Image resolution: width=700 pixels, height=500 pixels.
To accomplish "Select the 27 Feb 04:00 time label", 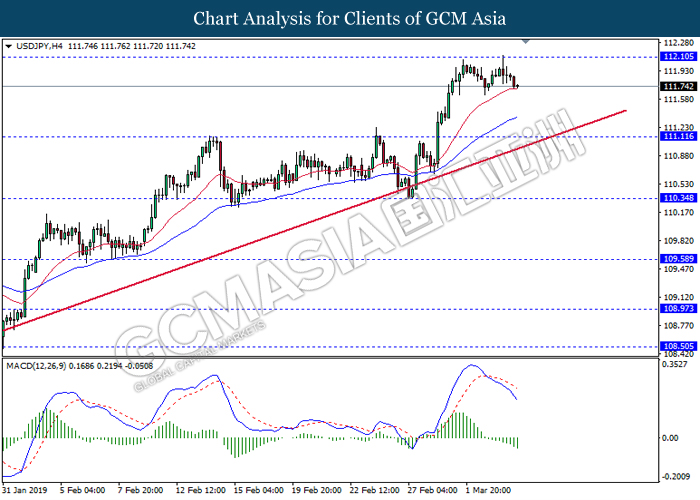I will pos(433,490).
